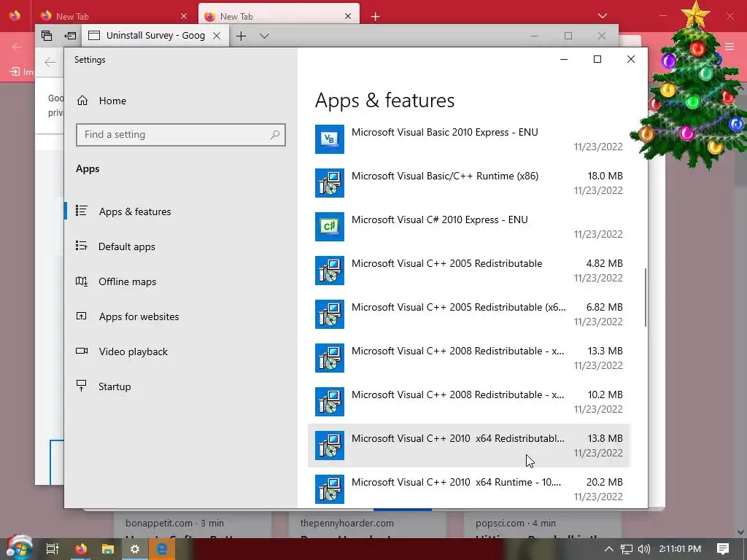Click Visual C++ 2008 Redistributable 10.2 MB icon
This screenshot has width=747, height=560.
[330, 402]
